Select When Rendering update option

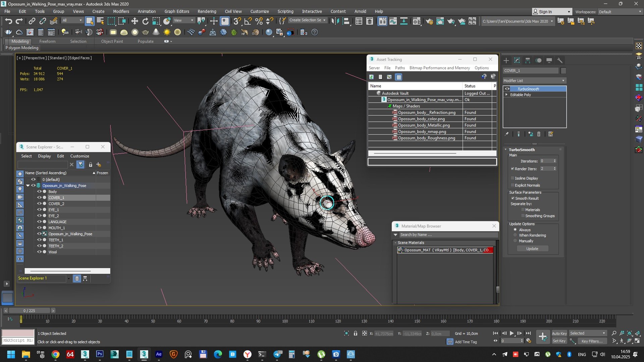(515, 235)
